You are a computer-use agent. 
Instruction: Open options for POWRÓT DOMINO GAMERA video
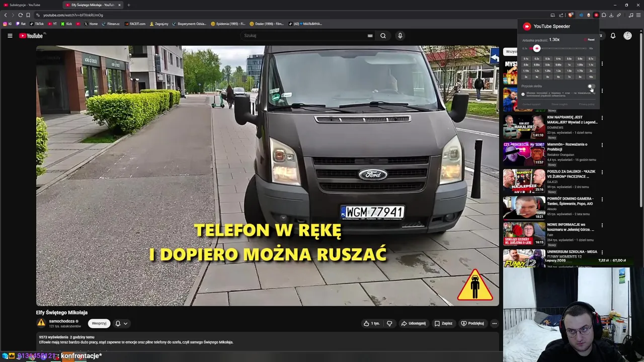point(602,200)
